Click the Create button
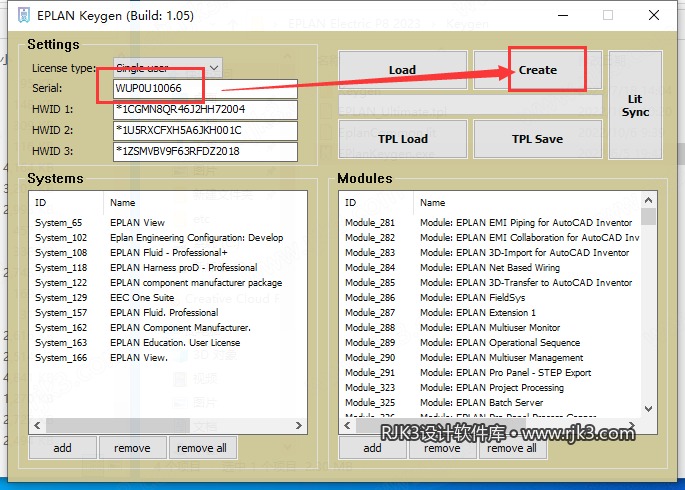The image size is (685, 490). [x=538, y=70]
